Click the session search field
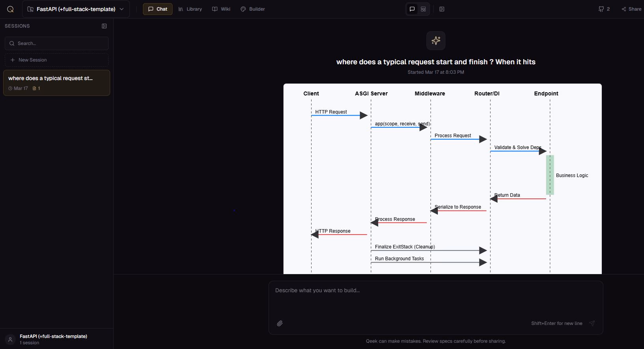 56,43
